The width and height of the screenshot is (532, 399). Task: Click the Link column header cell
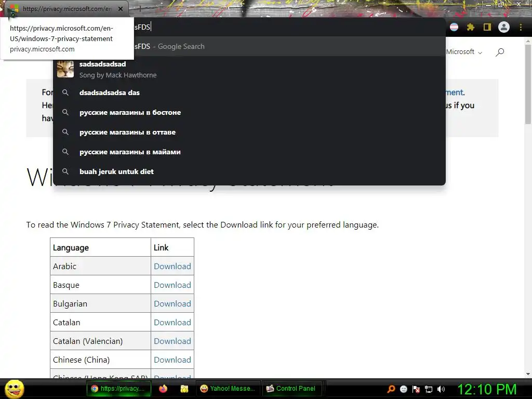tap(172, 247)
